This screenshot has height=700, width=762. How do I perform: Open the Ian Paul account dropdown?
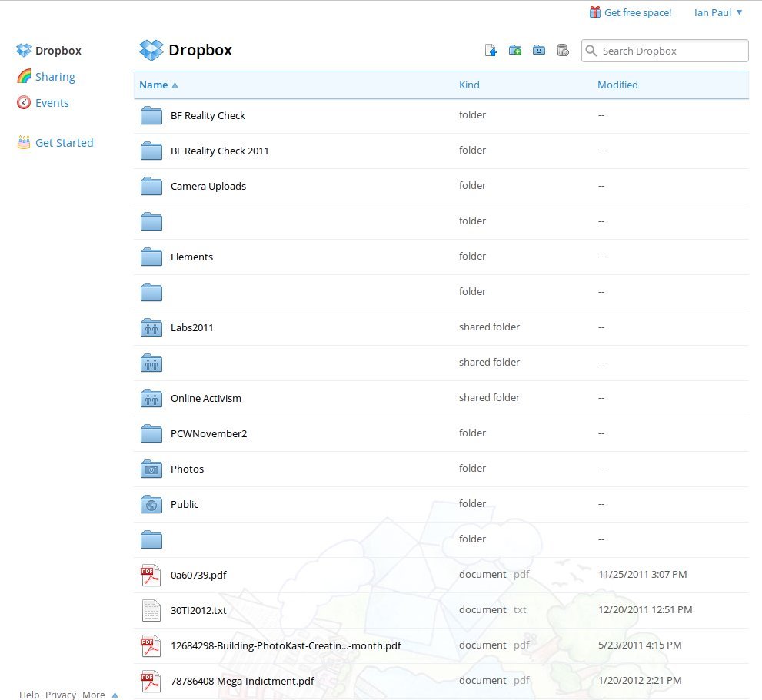718,12
